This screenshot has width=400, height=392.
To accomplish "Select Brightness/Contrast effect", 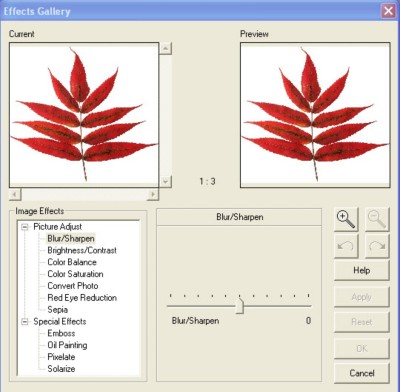I will click(x=82, y=250).
